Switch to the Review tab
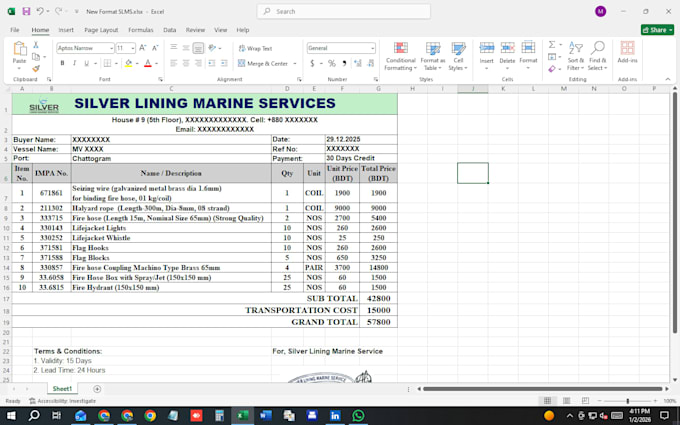The image size is (680, 425). (195, 30)
